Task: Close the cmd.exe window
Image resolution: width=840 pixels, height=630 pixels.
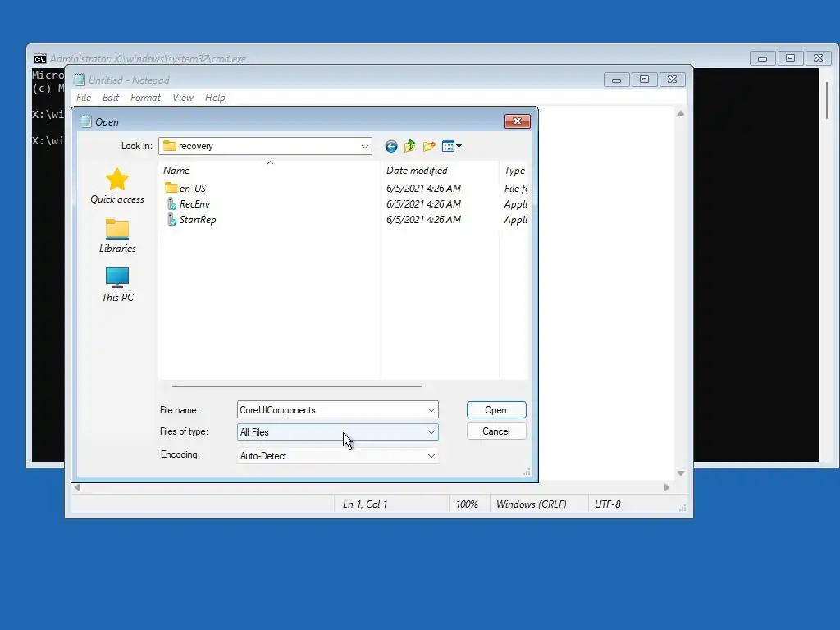Action: 818,58
